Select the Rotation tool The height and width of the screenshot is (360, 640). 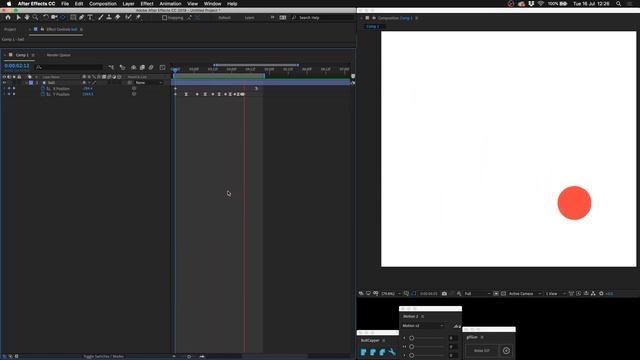(x=46, y=18)
